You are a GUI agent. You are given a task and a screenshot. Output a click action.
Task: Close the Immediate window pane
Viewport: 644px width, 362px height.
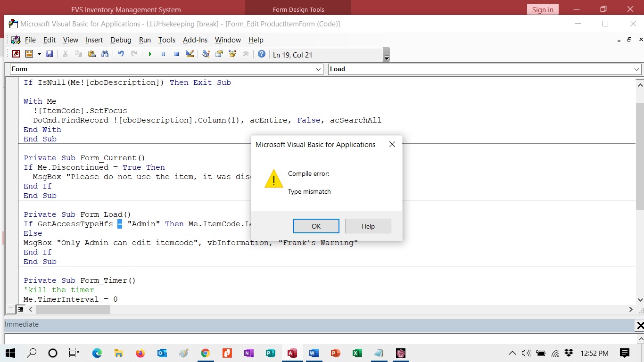[640, 325]
